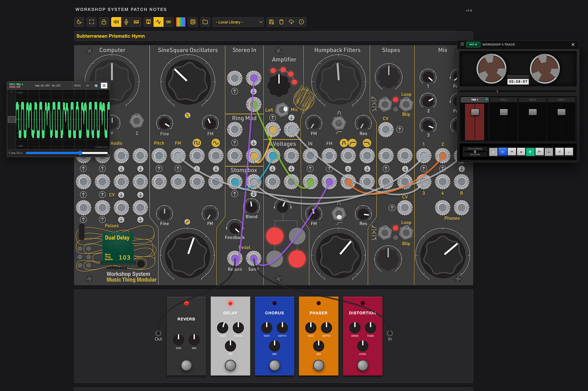
Task: Expand the Local Library dropdown
Action: tap(239, 22)
